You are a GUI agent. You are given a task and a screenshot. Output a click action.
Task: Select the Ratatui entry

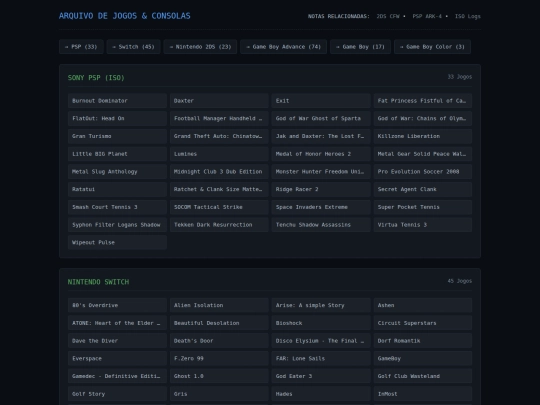click(x=117, y=189)
